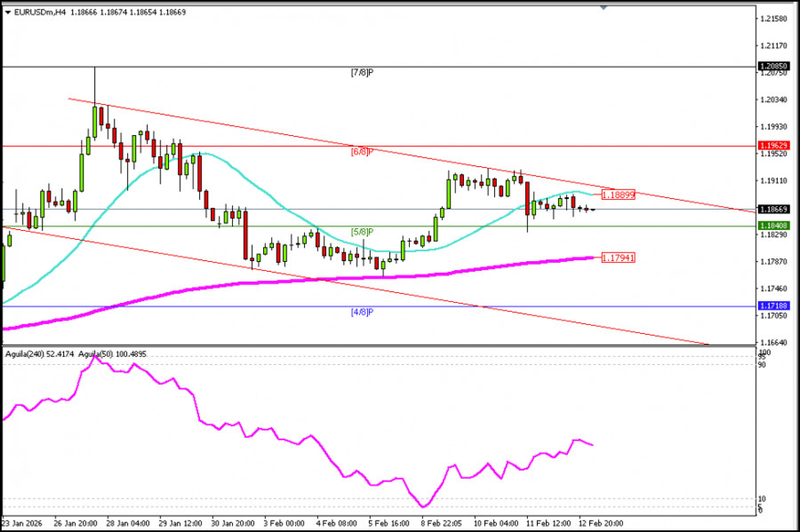Click the 1.21580 price scale value
Viewport: 800px width, 532px height.
[774, 19]
